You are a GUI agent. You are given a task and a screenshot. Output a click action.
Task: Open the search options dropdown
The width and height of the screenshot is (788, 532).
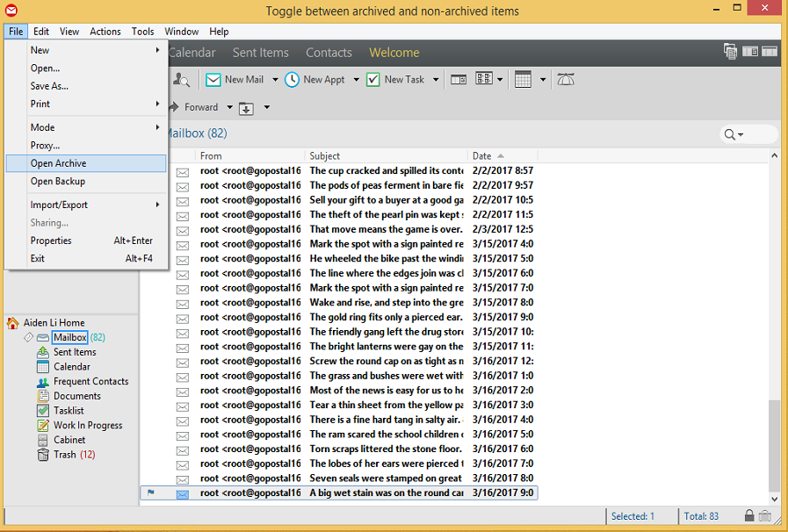(x=734, y=134)
